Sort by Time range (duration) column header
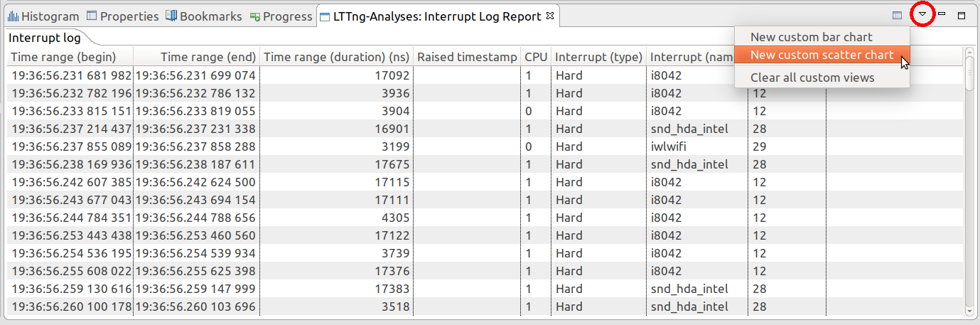980x325 pixels. coord(336,57)
